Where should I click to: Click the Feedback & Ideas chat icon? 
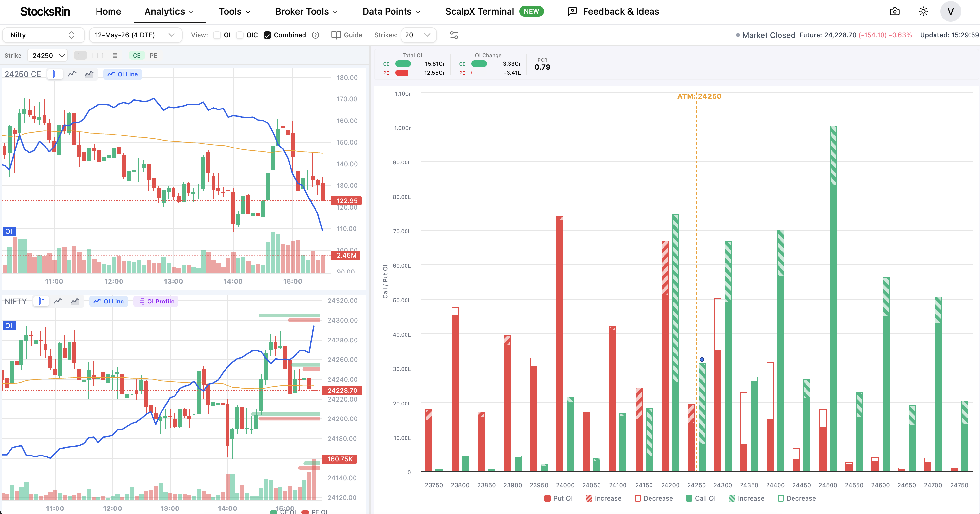[x=572, y=11]
